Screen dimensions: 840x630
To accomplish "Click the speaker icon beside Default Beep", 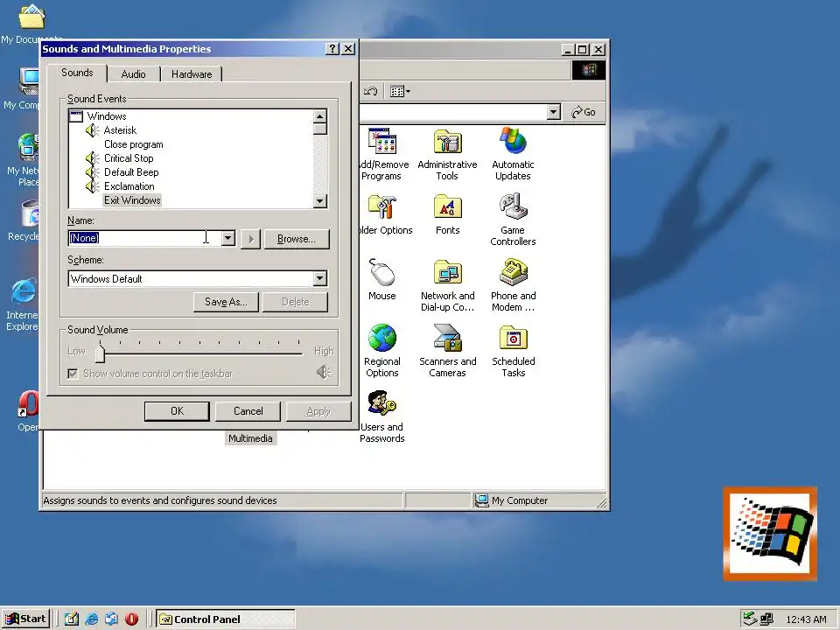I will point(93,172).
